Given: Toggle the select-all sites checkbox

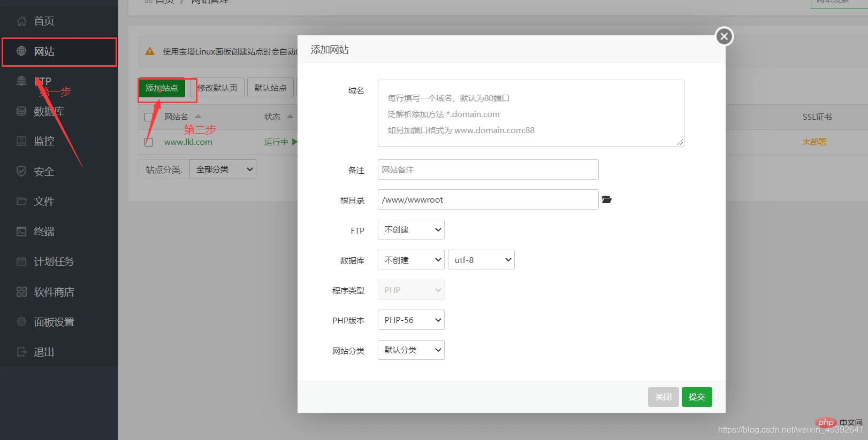Looking at the screenshot, I should point(149,117).
